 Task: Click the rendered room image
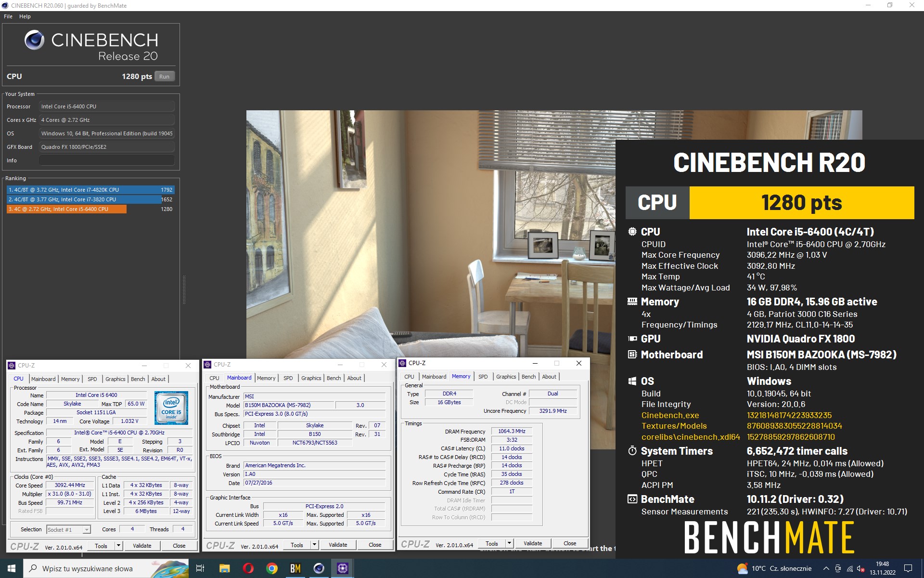point(431,234)
